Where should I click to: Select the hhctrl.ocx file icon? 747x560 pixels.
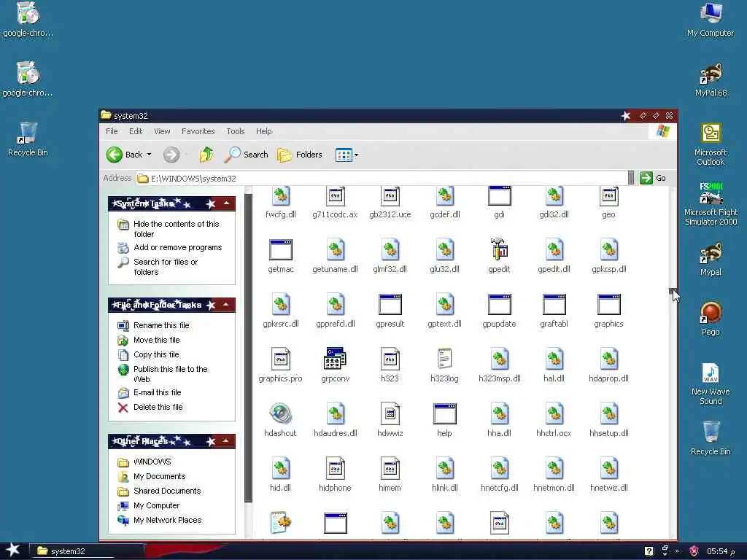pyautogui.click(x=554, y=413)
